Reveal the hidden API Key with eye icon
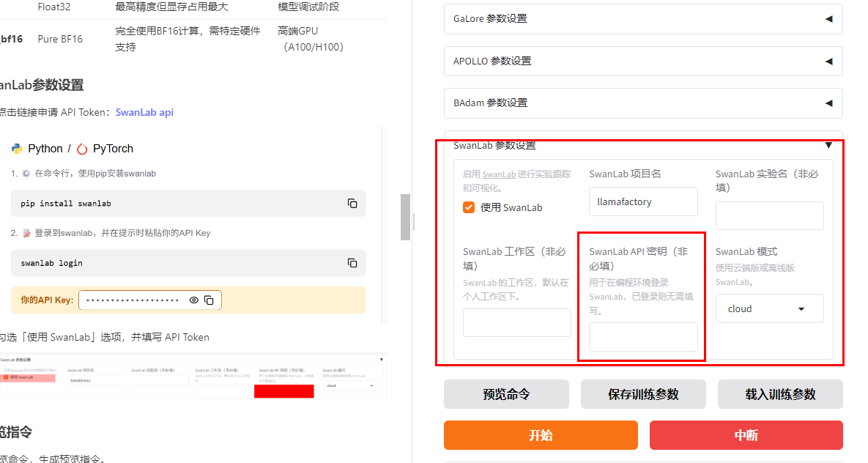 coord(194,300)
